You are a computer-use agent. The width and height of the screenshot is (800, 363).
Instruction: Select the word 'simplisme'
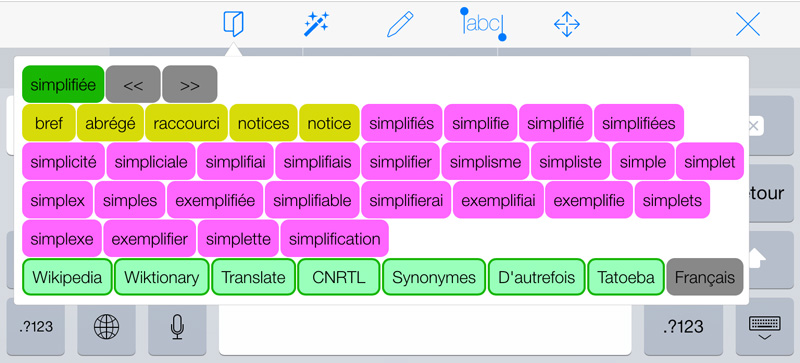click(485, 161)
